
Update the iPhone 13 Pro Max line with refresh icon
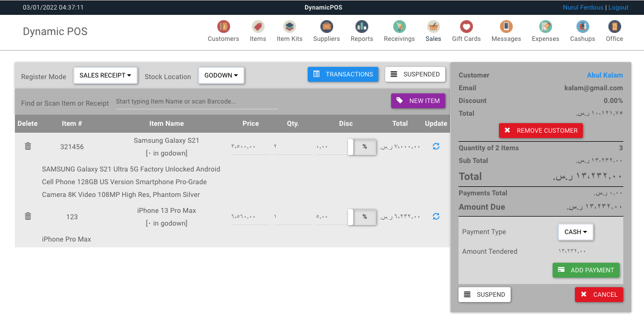(x=436, y=216)
